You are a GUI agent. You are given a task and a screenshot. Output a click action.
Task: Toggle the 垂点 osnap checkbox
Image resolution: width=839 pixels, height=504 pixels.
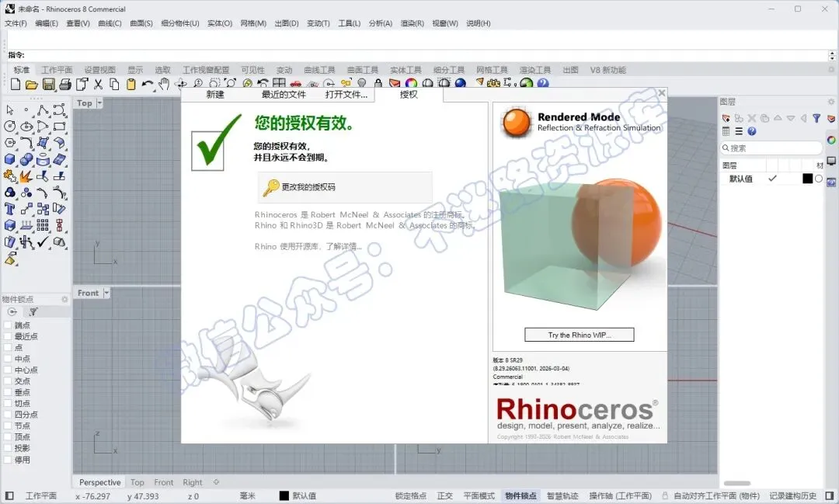click(8, 393)
